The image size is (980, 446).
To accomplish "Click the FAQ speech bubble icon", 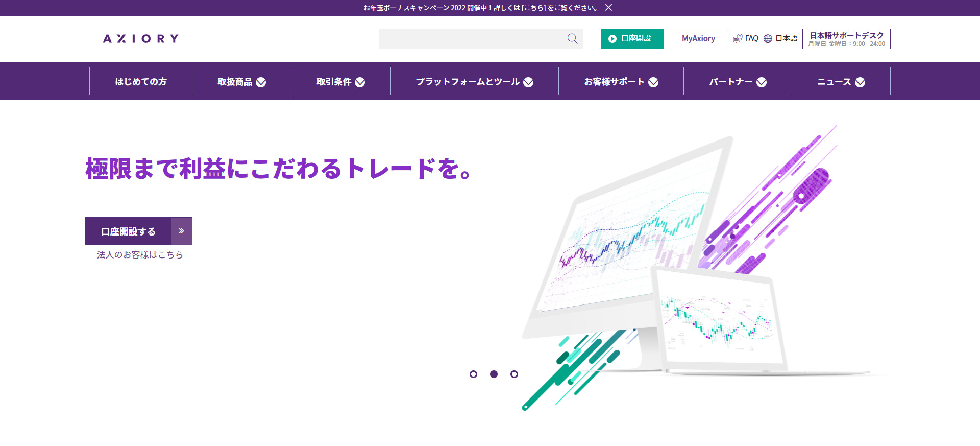I will point(738,38).
